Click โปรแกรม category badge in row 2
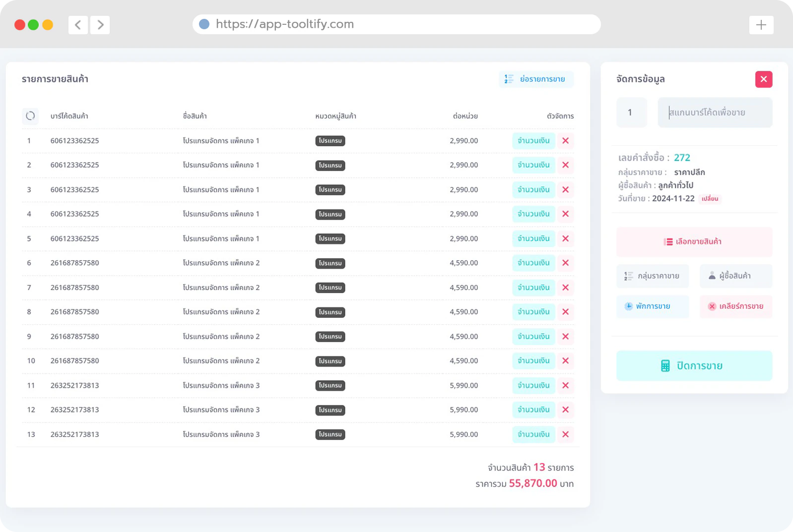 (330, 165)
